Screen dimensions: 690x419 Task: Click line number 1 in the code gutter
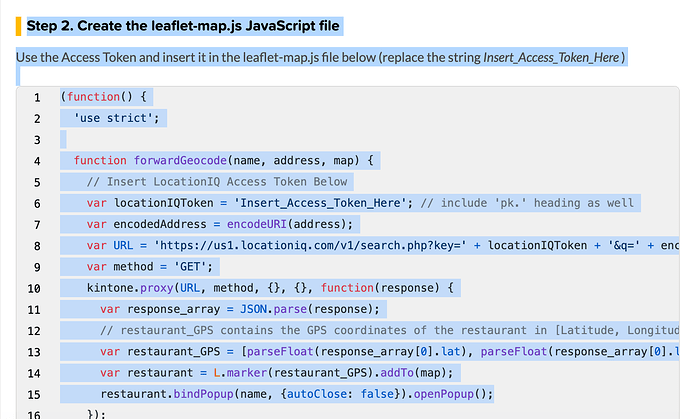[x=37, y=97]
